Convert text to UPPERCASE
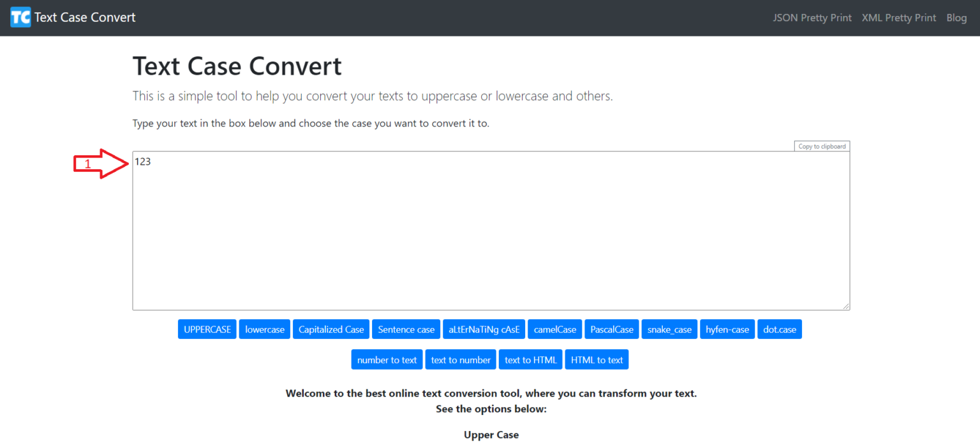 [207, 329]
